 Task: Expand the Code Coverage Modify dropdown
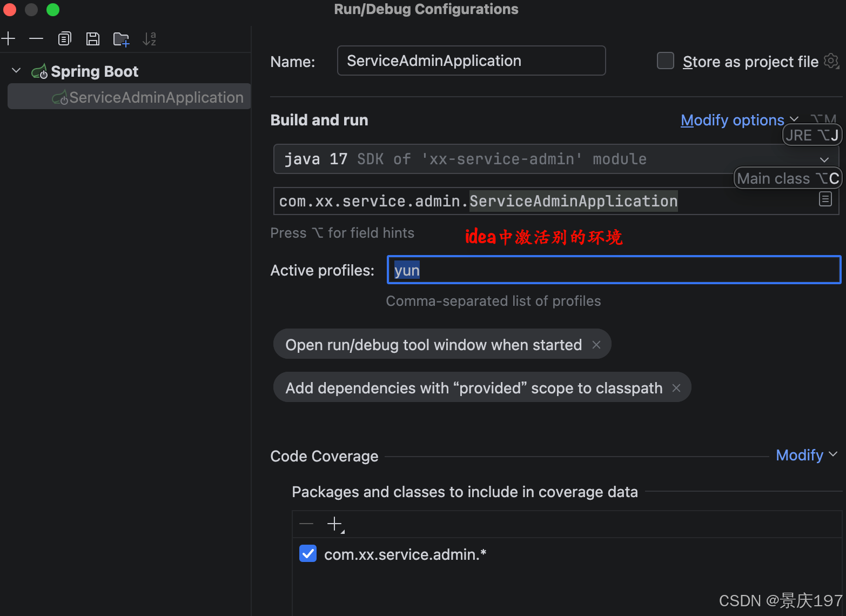click(806, 455)
